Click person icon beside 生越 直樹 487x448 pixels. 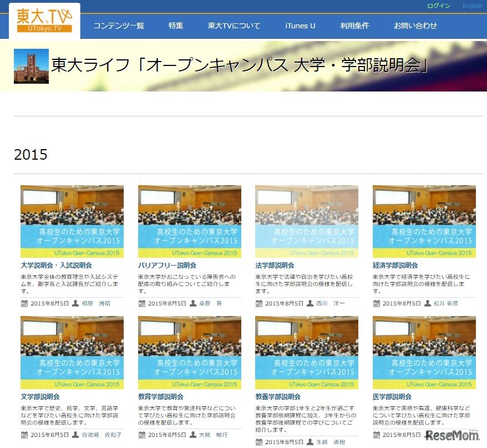point(310,442)
